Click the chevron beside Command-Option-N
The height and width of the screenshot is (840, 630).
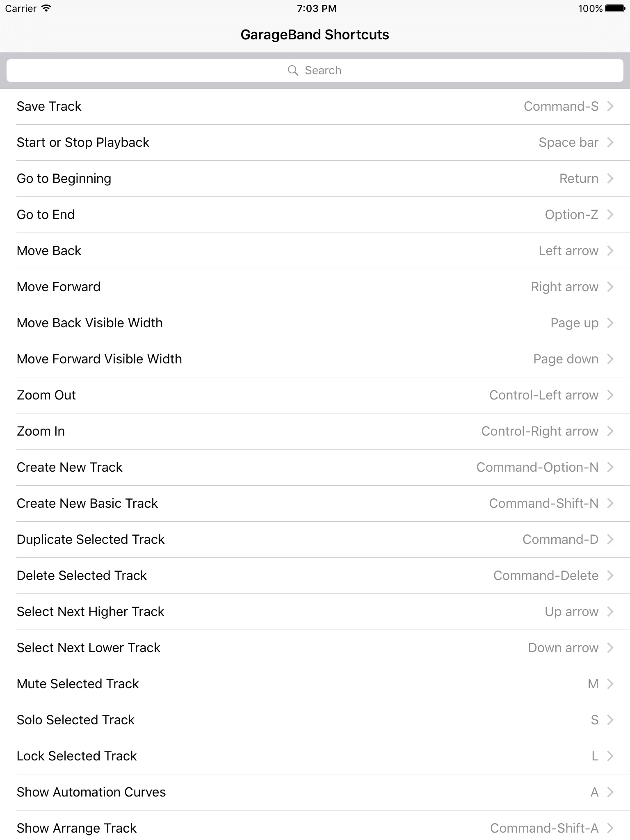tap(610, 468)
